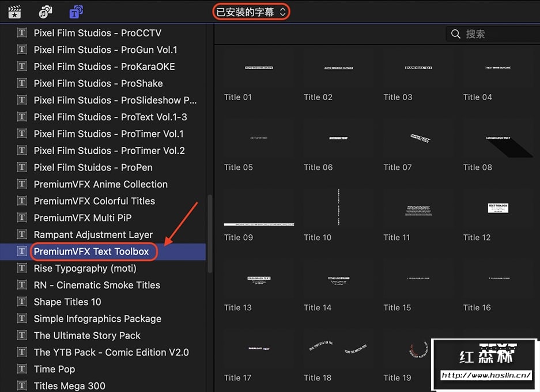Select the Title 05 thumbnail
This screenshot has width=540, height=392.
(x=259, y=138)
